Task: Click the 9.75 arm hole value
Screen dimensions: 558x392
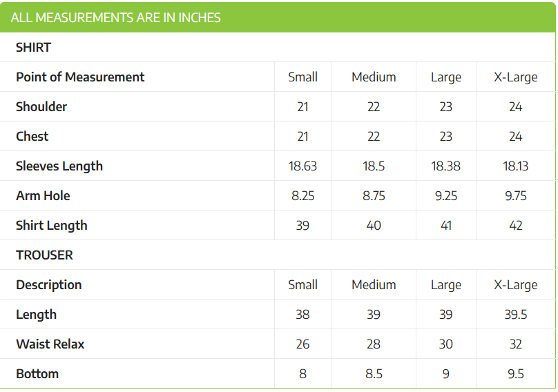Action: [x=516, y=196]
